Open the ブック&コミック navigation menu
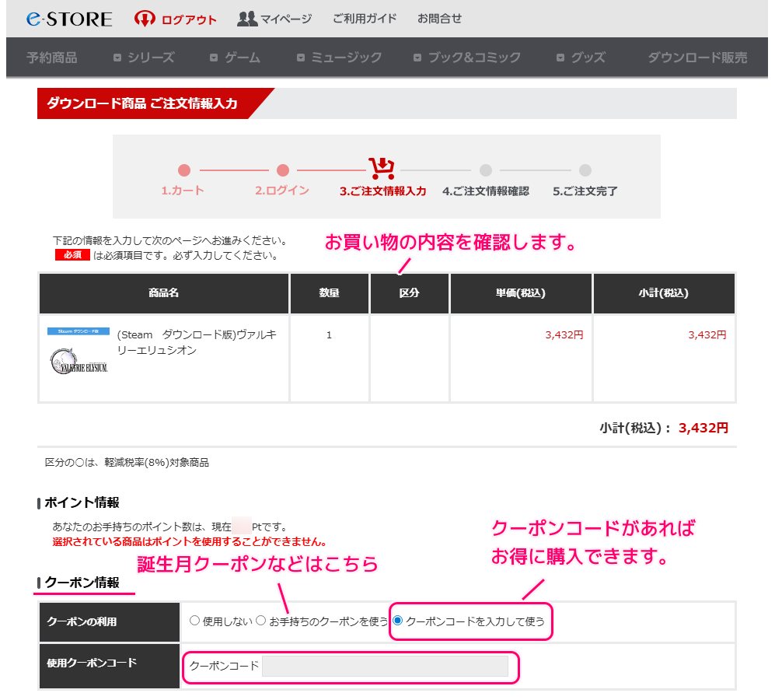The height and width of the screenshot is (700, 775). (466, 57)
